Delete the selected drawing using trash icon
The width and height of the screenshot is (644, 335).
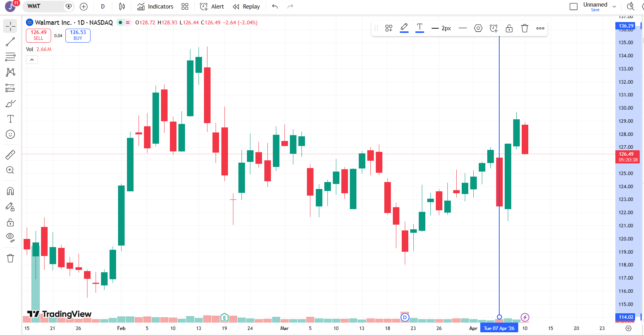524,28
